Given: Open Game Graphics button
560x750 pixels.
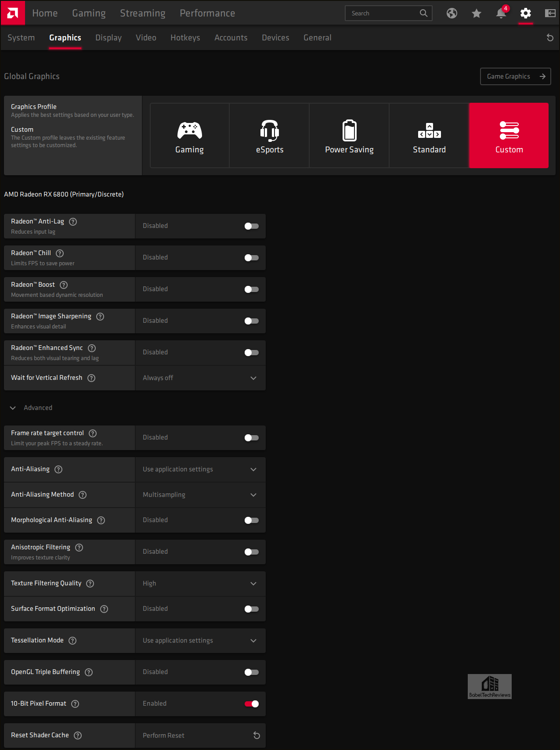Looking at the screenshot, I should 516,76.
